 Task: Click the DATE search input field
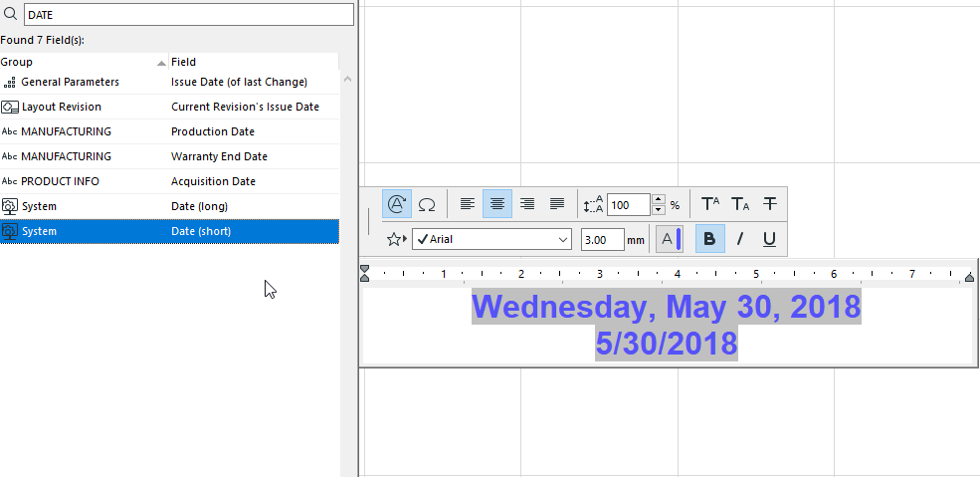tap(189, 14)
